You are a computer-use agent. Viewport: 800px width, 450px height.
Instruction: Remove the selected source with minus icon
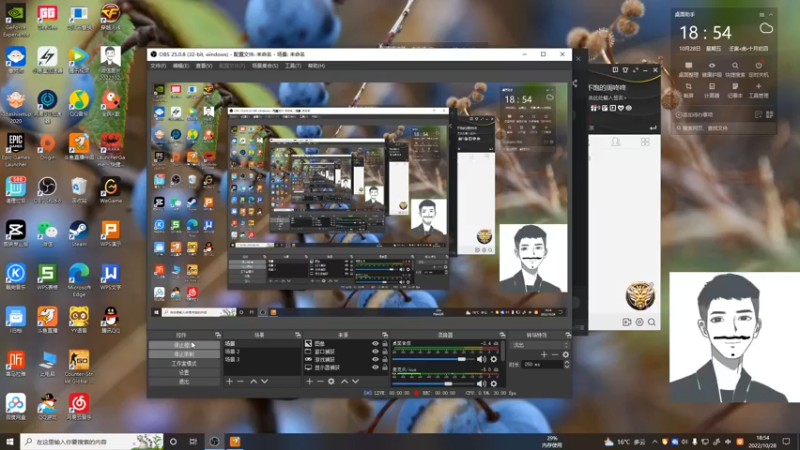[x=320, y=381]
